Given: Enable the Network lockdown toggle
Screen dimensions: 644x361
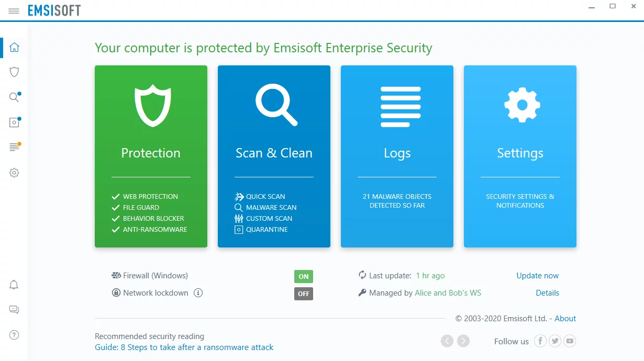Looking at the screenshot, I should 303,294.
